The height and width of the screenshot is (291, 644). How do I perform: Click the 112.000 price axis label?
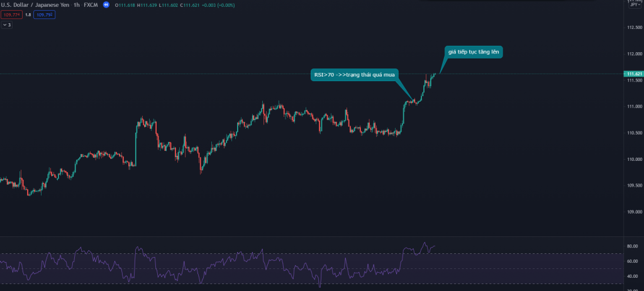[x=635, y=54]
